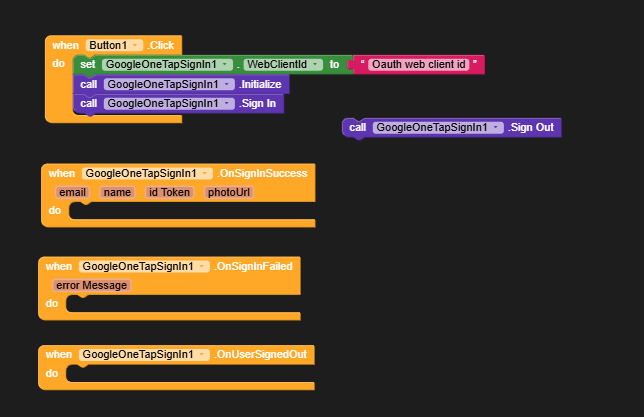Select the photoUrl parameter
This screenshot has height=417, width=644.
tap(229, 192)
